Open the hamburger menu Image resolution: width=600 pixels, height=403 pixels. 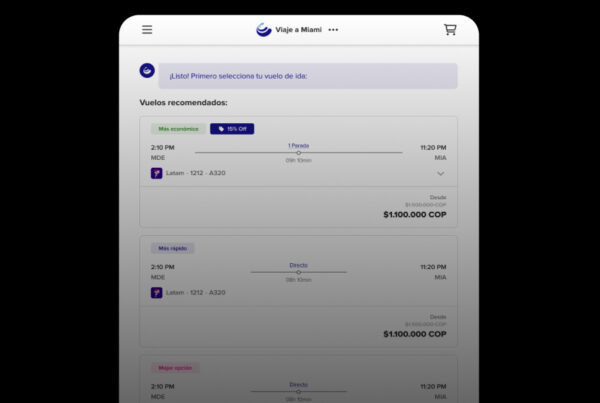tap(147, 29)
